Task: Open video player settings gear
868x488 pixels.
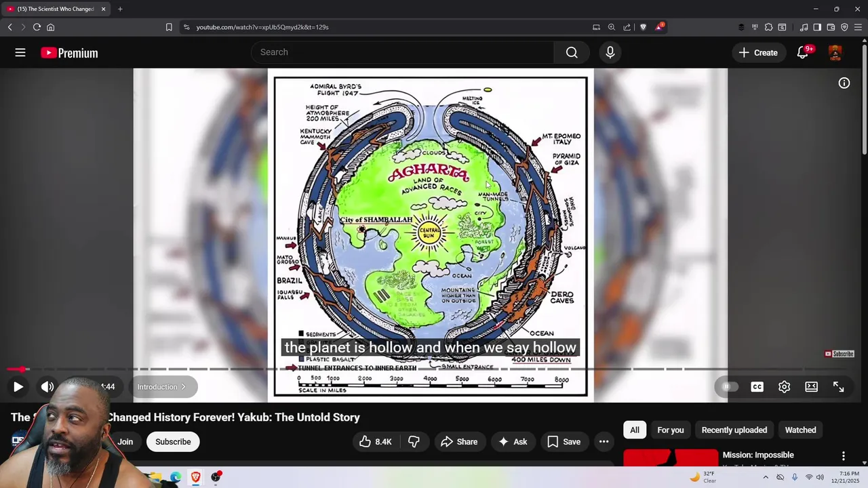Action: click(784, 386)
